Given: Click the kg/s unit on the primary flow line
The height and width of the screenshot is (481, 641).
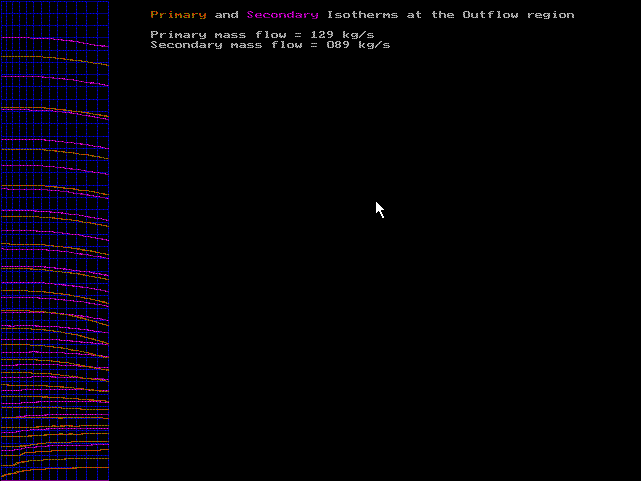Looking at the screenshot, I should pyautogui.click(x=358, y=35).
